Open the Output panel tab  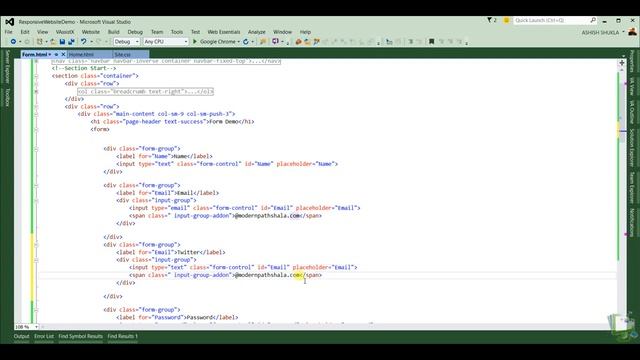point(22,336)
